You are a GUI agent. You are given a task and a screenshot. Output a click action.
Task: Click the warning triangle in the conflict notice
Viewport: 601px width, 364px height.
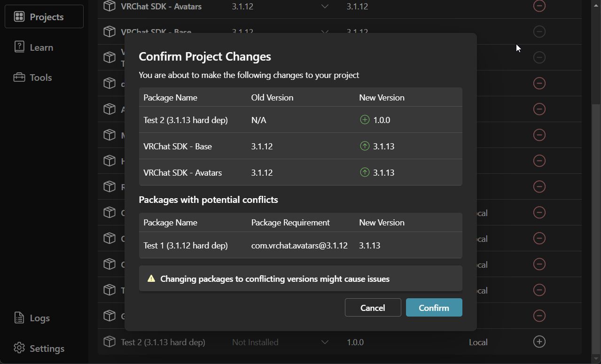(150, 278)
